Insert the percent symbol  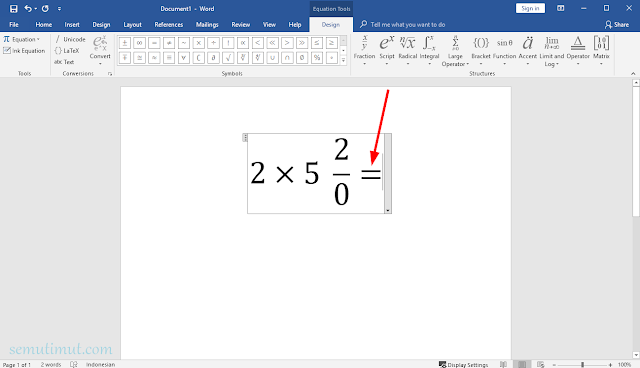click(x=317, y=58)
